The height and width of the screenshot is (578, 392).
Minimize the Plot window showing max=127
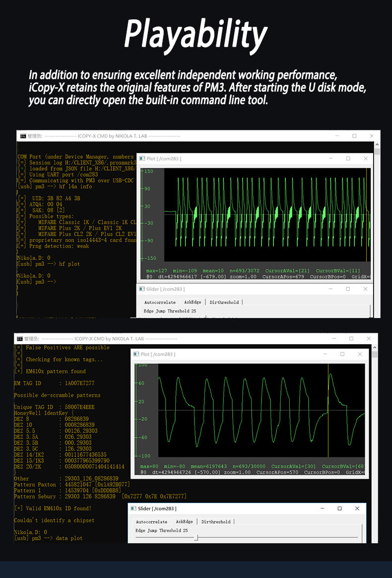click(x=330, y=158)
